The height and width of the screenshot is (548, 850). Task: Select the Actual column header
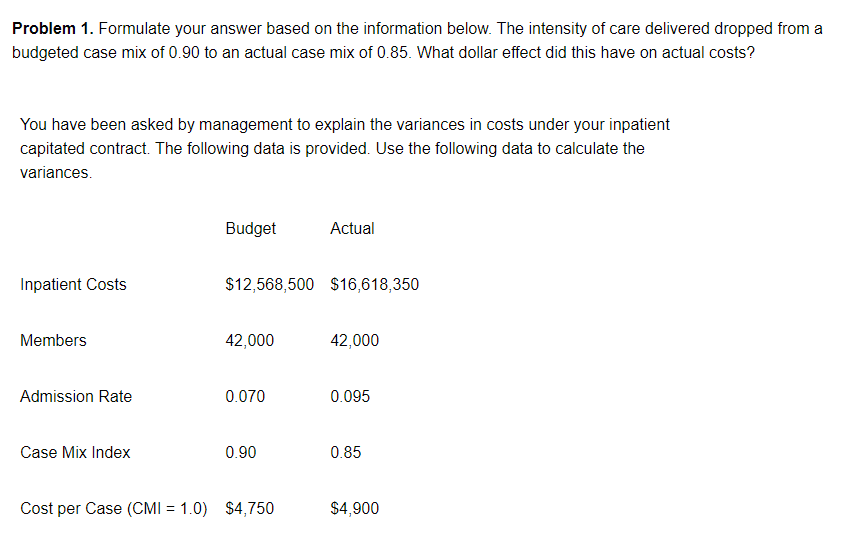pyautogui.click(x=352, y=228)
